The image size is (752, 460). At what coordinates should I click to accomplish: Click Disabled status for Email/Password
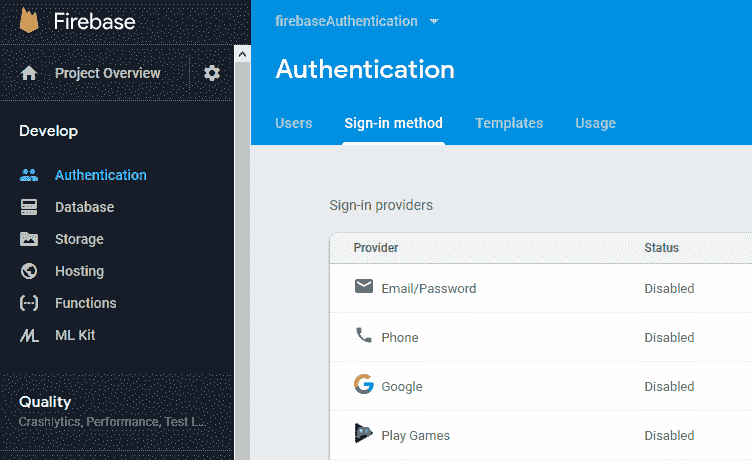click(x=669, y=289)
